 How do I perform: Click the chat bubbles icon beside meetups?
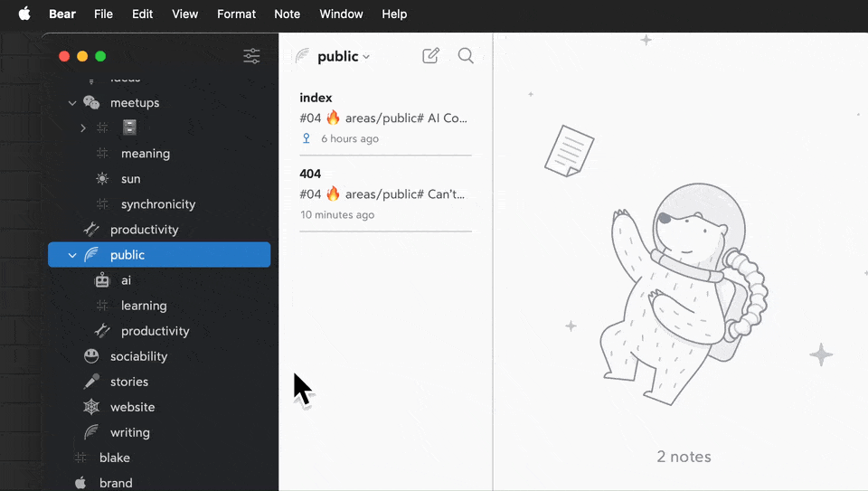tap(91, 103)
